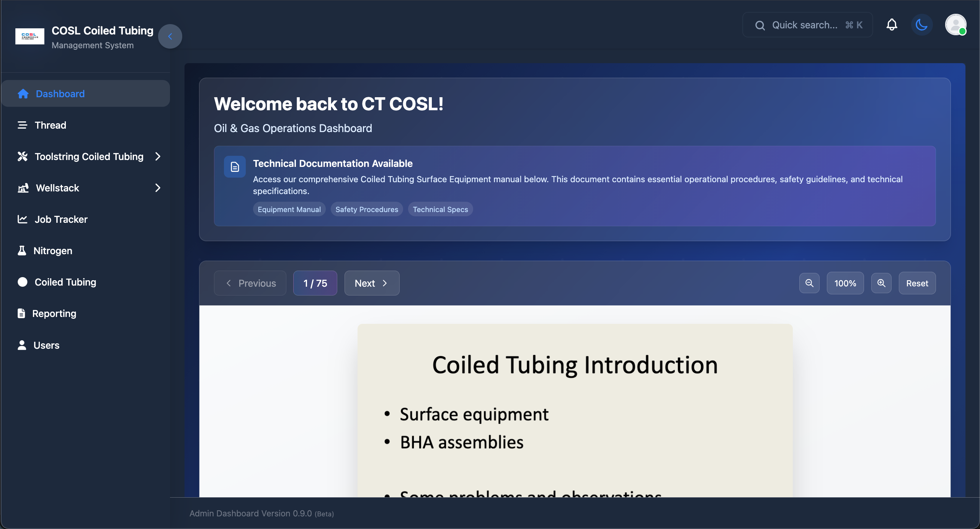980x529 pixels.
Task: Open the Reporting menu item
Action: 54,313
